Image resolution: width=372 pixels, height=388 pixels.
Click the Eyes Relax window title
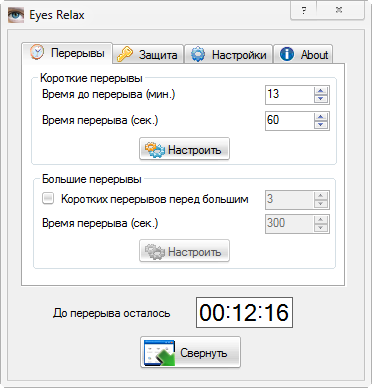[57, 15]
